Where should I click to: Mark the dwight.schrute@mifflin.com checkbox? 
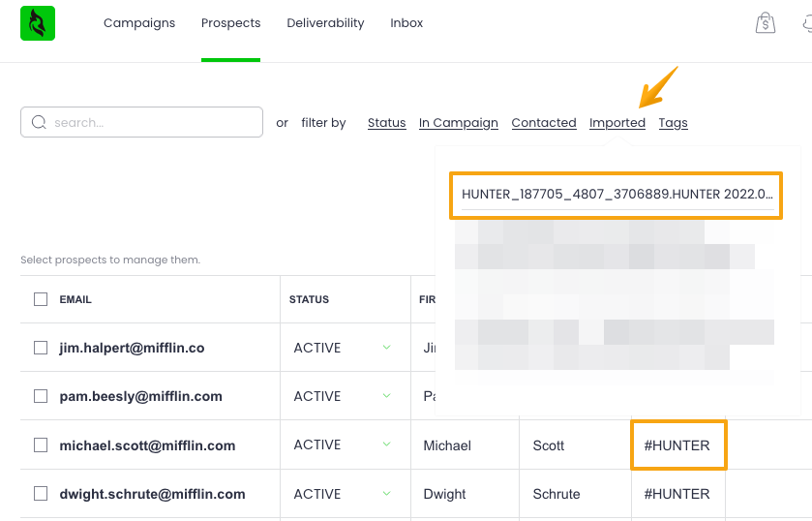coord(41,494)
